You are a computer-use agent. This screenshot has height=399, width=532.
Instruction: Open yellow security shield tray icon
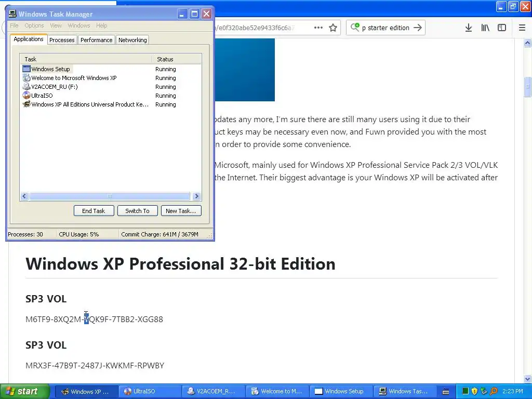pyautogui.click(x=475, y=391)
